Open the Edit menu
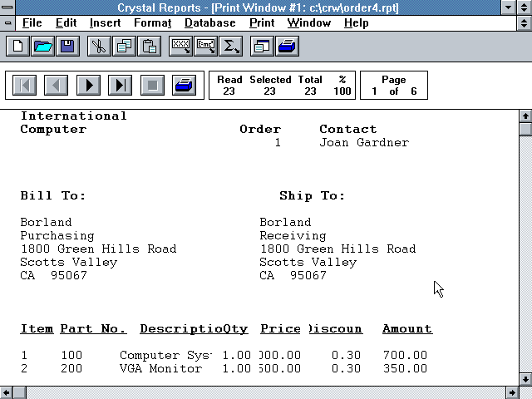The image size is (532, 399). tap(66, 22)
